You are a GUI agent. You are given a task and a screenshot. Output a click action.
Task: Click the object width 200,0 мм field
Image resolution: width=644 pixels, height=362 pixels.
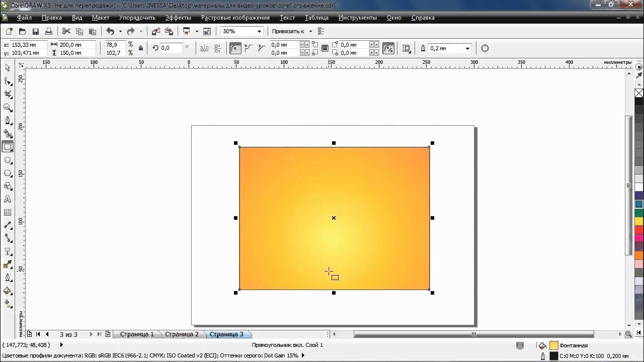click(x=77, y=44)
